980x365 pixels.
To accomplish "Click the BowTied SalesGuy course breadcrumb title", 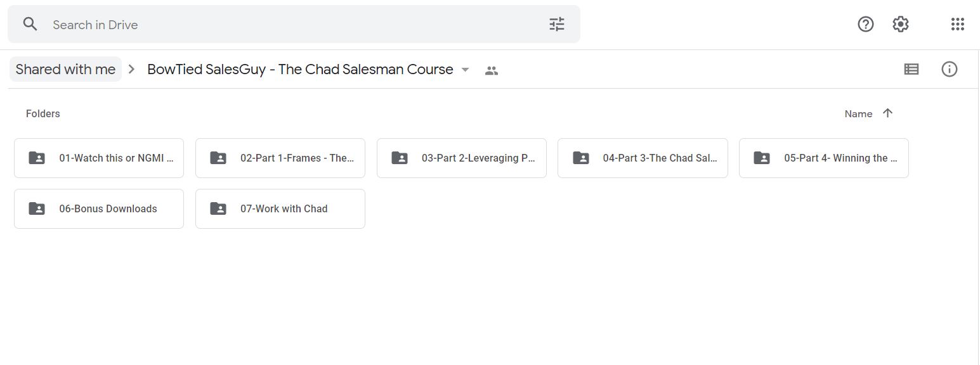I will (300, 69).
